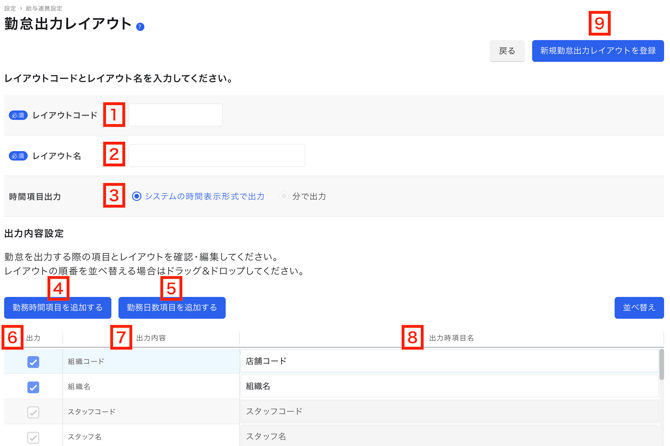670x446 pixels.
Task: Toggle the 組織名 output checkbox
Action: coord(33,387)
